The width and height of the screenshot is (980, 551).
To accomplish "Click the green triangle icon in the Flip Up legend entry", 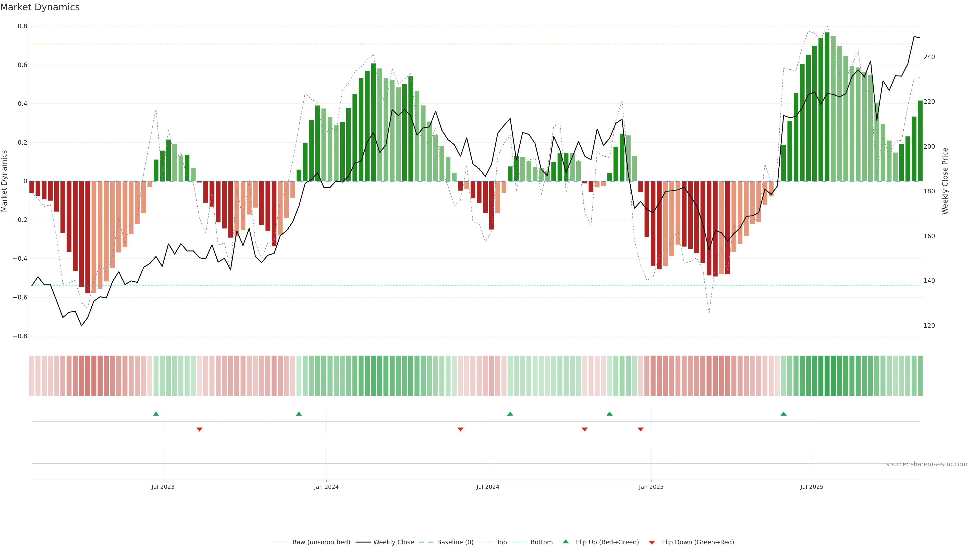I will [x=566, y=542].
